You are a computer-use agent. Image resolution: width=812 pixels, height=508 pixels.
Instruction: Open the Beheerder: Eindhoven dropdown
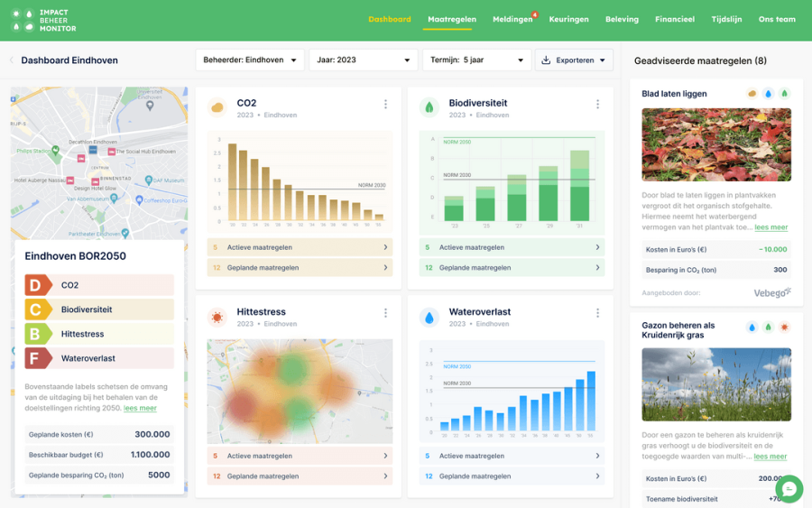pos(249,60)
